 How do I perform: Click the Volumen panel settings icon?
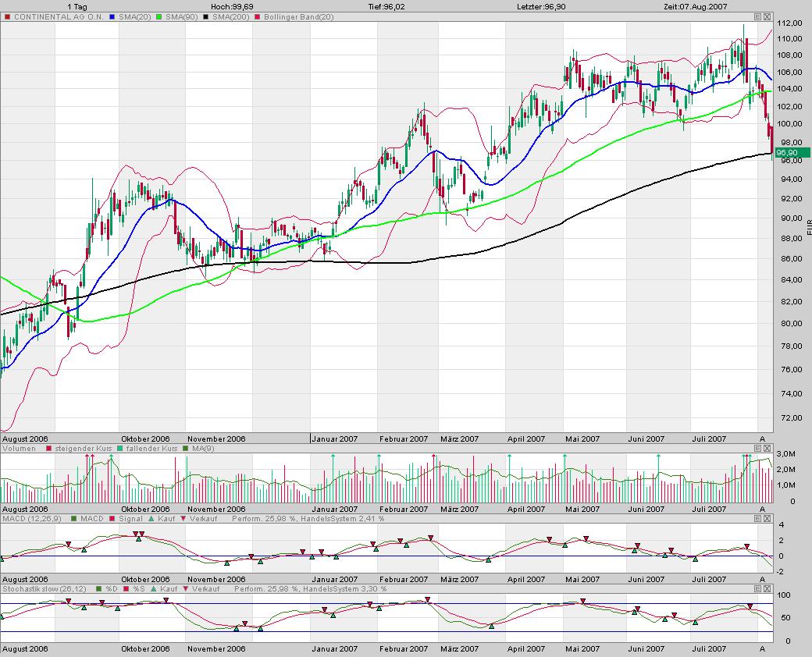coord(757,449)
